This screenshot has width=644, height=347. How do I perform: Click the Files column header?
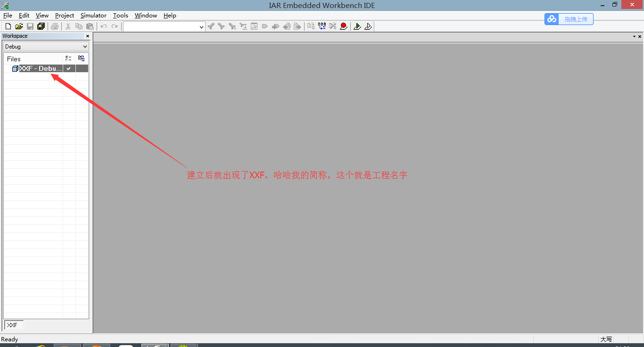click(x=33, y=59)
